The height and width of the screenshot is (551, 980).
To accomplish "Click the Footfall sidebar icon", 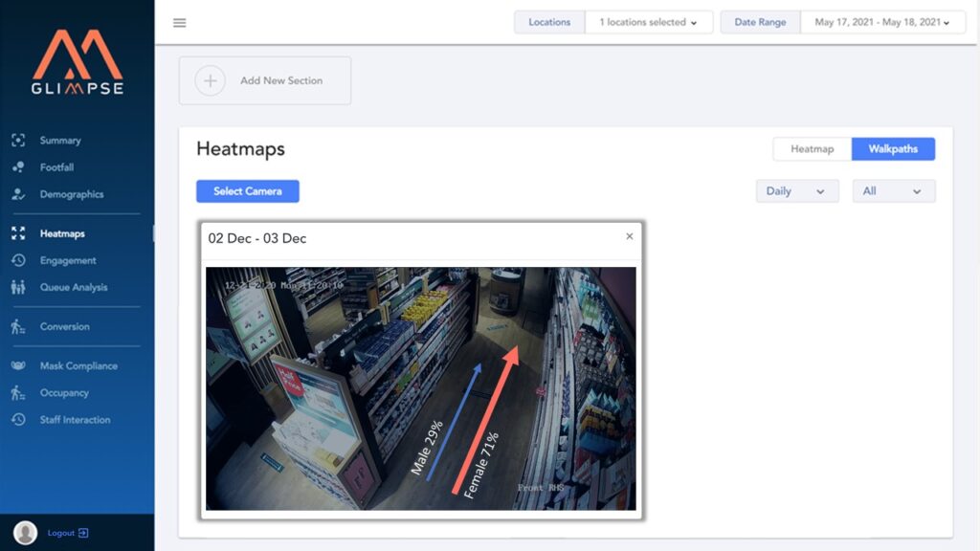I will (18, 167).
